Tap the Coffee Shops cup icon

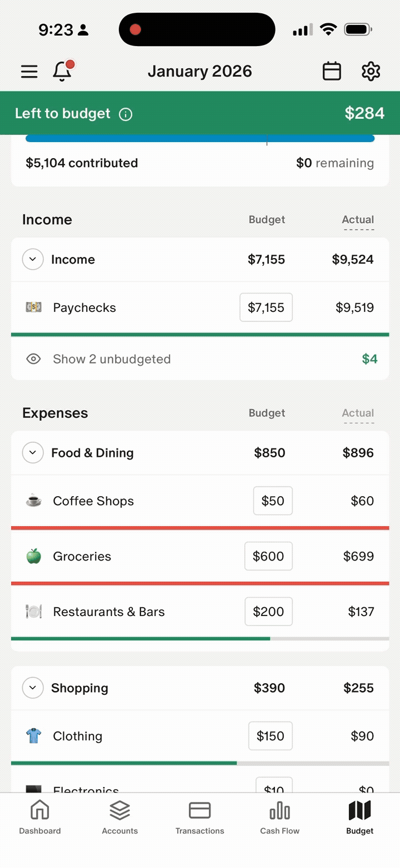[x=34, y=501]
